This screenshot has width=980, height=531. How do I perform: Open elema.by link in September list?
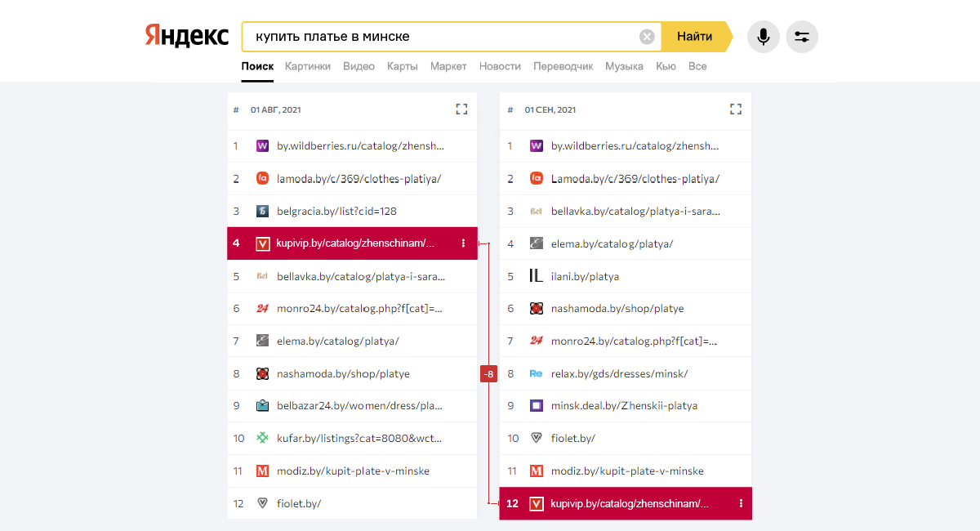612,243
